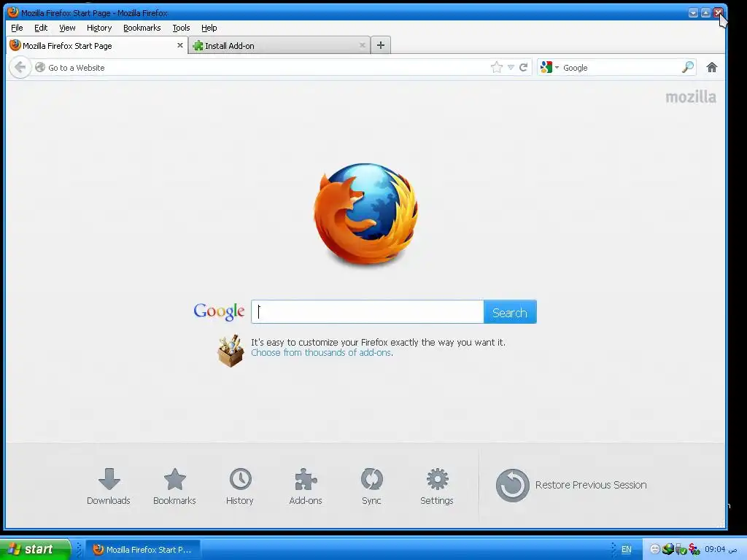Screen dimensions: 747x560
Task: Click the add-ons toolbox crate icon
Action: (x=231, y=351)
